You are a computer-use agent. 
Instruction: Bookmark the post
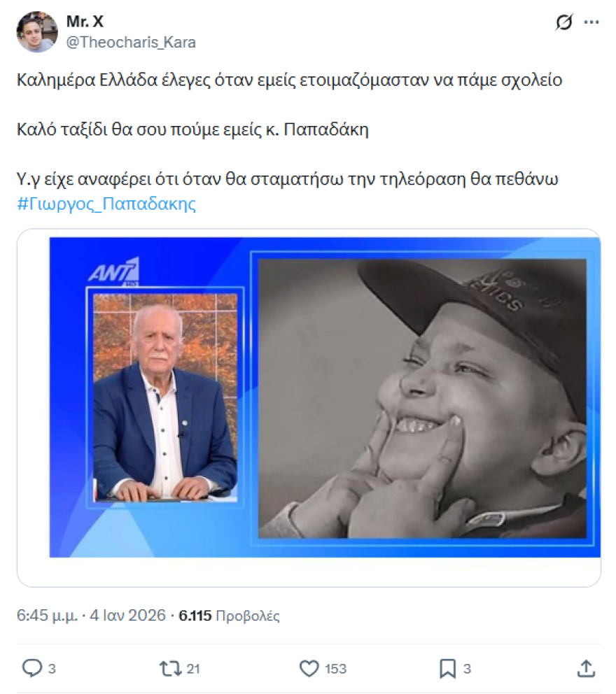(447, 668)
